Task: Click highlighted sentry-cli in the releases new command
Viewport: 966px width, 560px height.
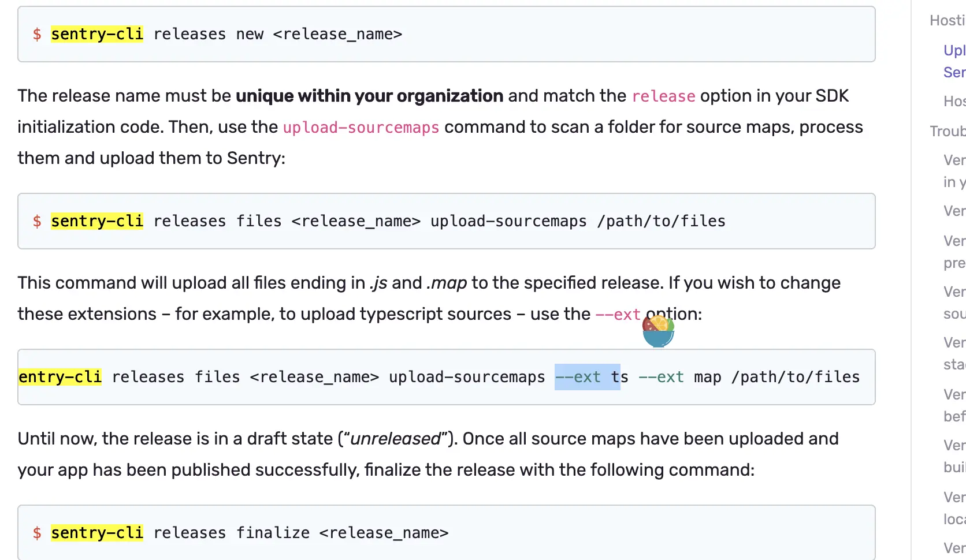Action: pyautogui.click(x=97, y=34)
